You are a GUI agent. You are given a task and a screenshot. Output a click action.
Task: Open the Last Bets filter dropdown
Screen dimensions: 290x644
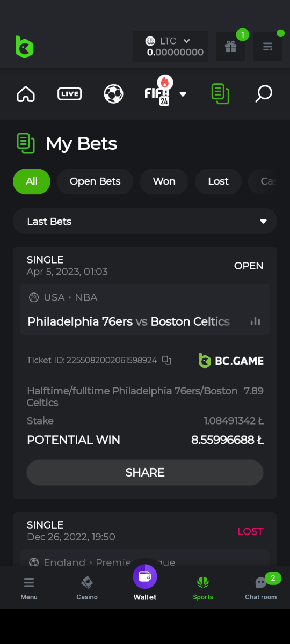coord(145,222)
